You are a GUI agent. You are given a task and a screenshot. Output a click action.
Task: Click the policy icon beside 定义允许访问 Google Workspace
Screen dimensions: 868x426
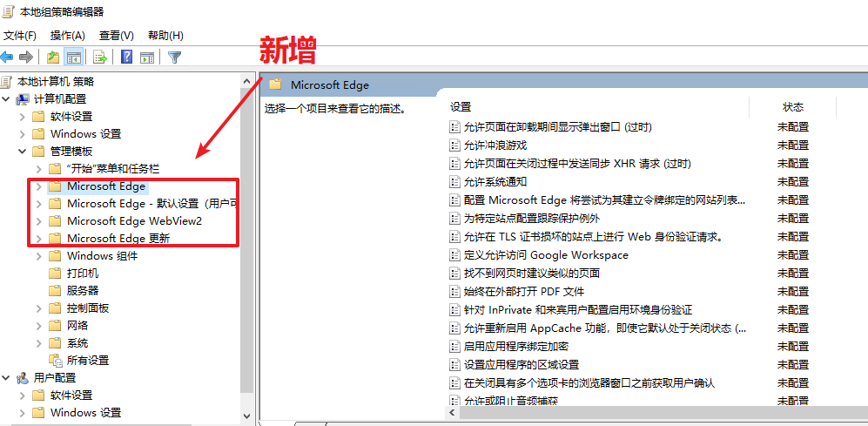(x=454, y=255)
